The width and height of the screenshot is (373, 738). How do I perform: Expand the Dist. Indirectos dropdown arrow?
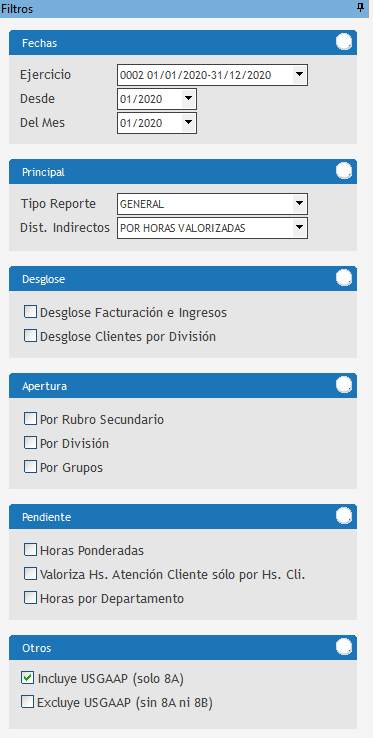(299, 228)
